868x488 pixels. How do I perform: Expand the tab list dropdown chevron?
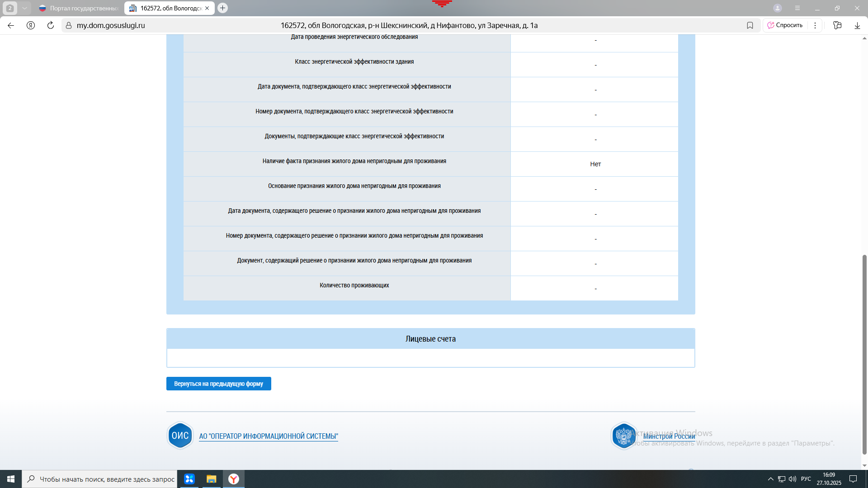[24, 8]
